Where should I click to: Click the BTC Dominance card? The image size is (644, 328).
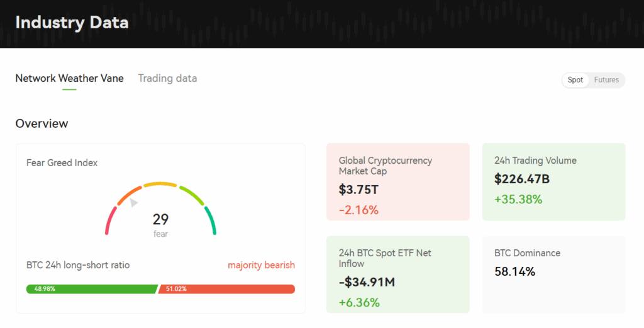point(553,274)
